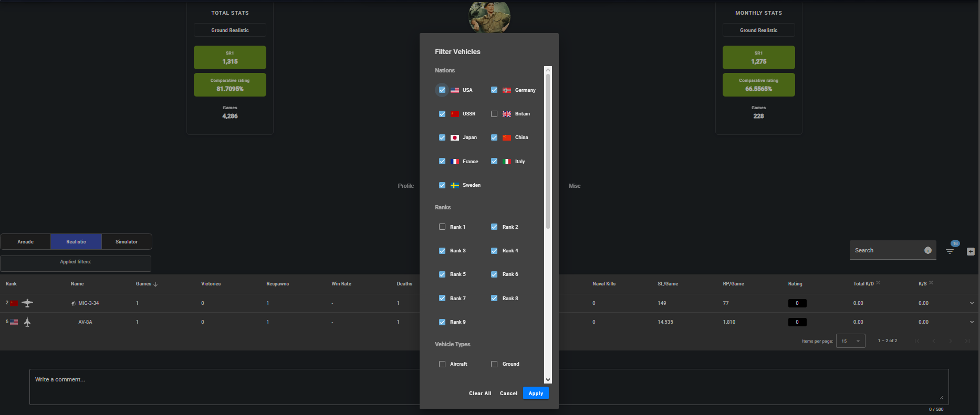
Task: Tick the Aircraft vehicle type checkbox
Action: (x=442, y=364)
